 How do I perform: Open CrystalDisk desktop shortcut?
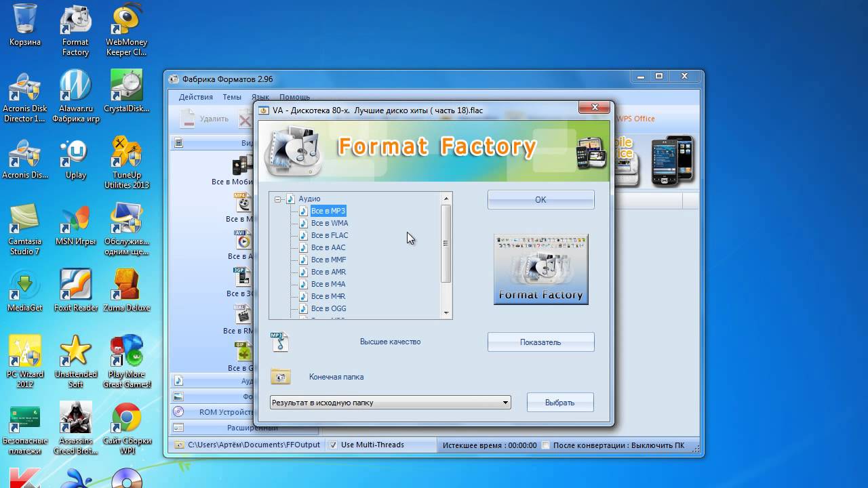[x=127, y=91]
